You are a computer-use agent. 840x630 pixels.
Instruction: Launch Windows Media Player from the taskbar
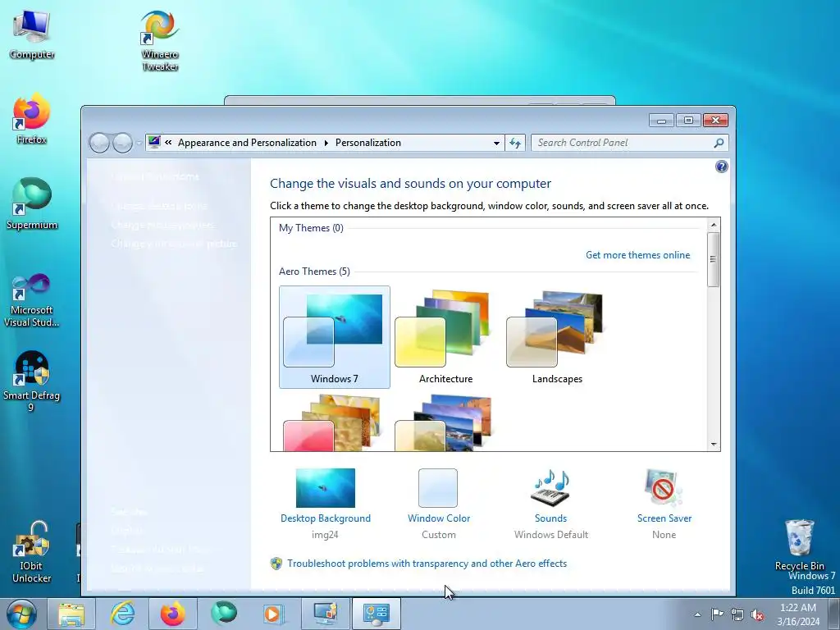(x=274, y=614)
